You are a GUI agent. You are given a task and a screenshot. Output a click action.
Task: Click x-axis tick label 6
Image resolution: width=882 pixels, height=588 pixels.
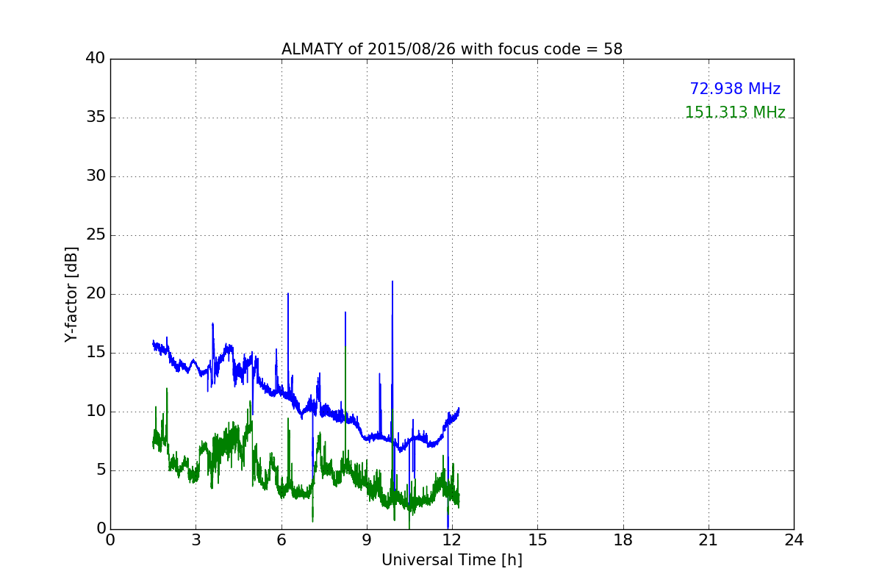(282, 540)
